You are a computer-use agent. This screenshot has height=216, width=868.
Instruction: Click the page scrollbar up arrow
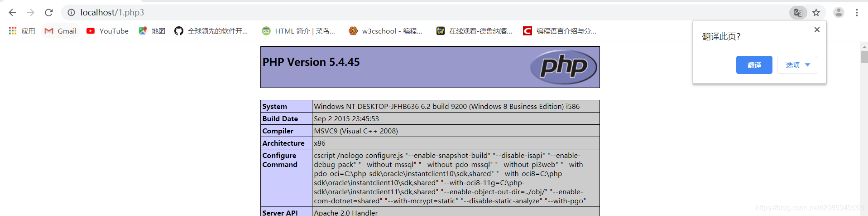(864, 46)
